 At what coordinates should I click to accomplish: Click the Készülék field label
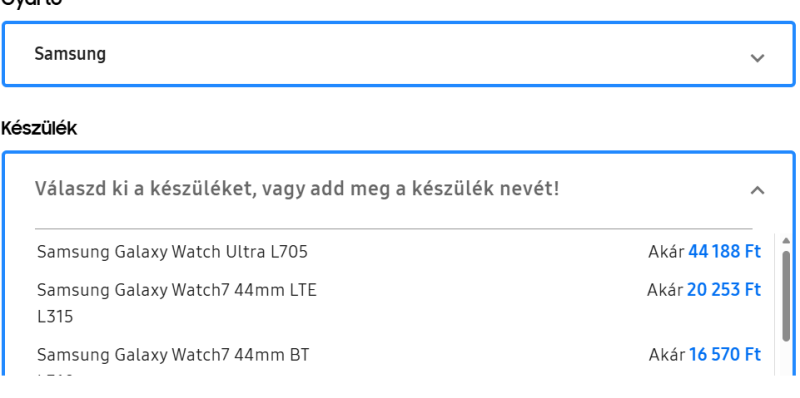coord(39,128)
